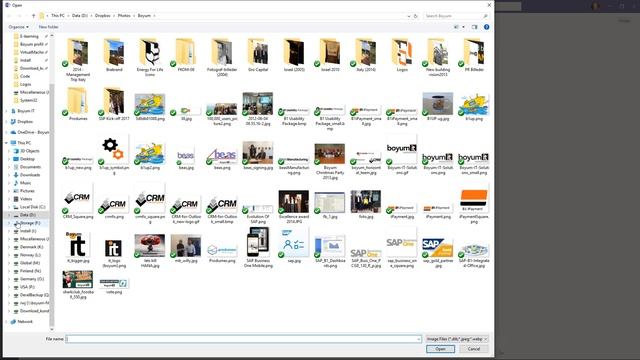Navigate to Photos in breadcrumb path

pyautogui.click(x=124, y=16)
